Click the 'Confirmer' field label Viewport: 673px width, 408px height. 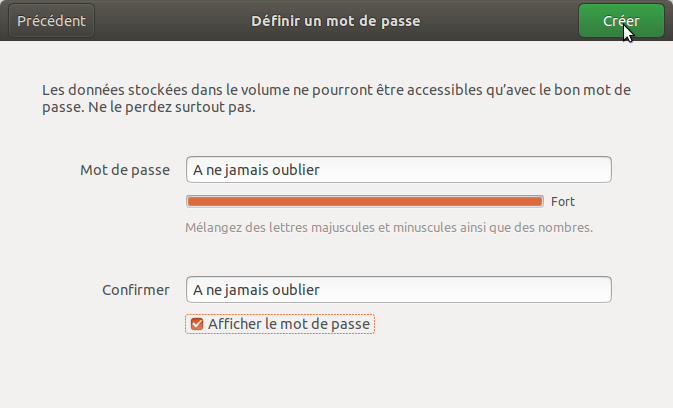tap(136, 290)
